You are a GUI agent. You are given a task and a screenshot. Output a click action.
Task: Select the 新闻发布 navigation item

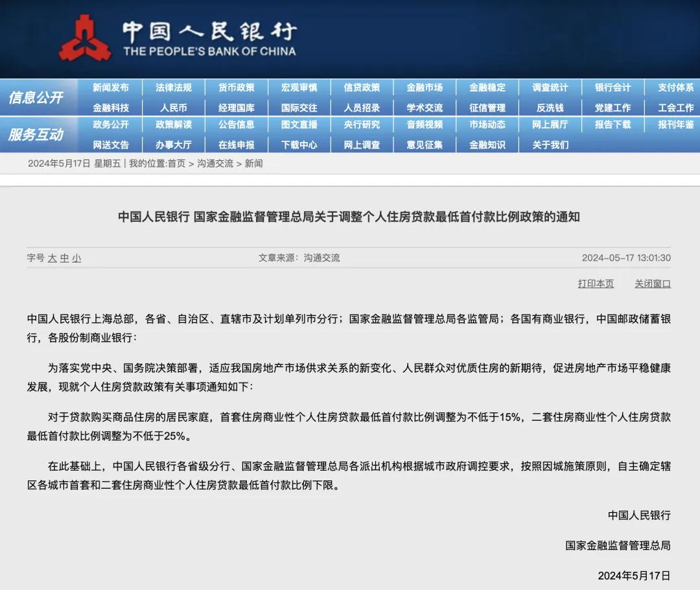point(110,88)
